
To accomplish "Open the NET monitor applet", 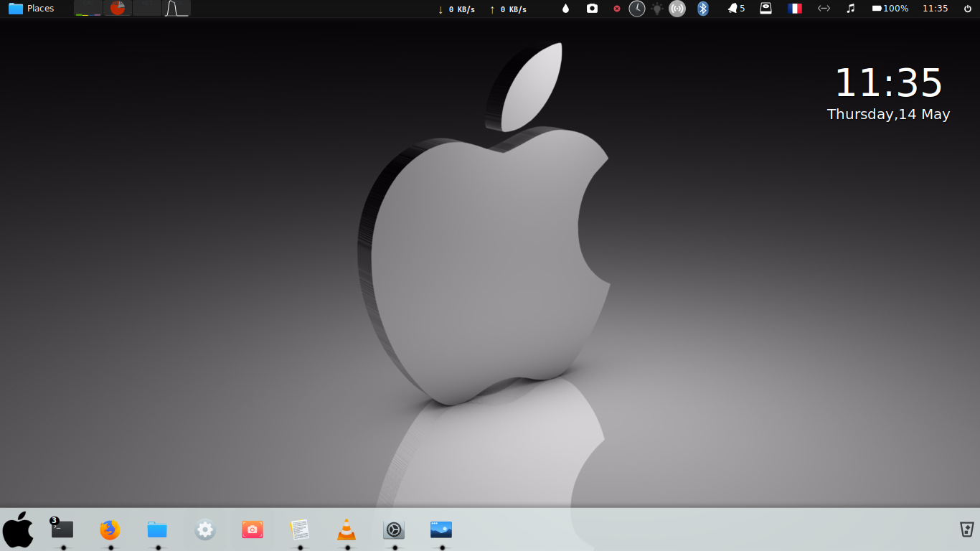I will pos(147,9).
